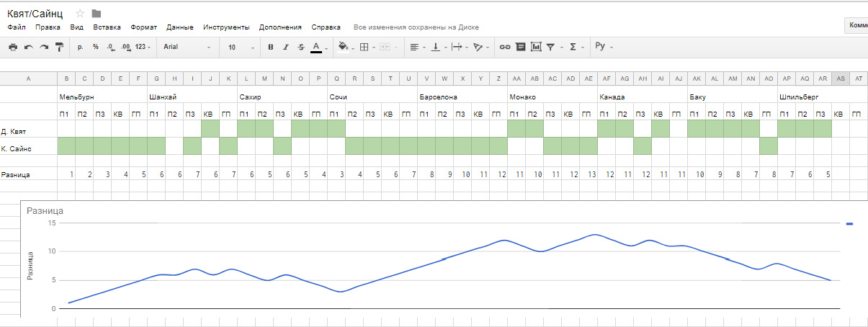Image resolution: width=868 pixels, height=327 pixels.
Task: Star this spreadsheet
Action: pos(80,13)
